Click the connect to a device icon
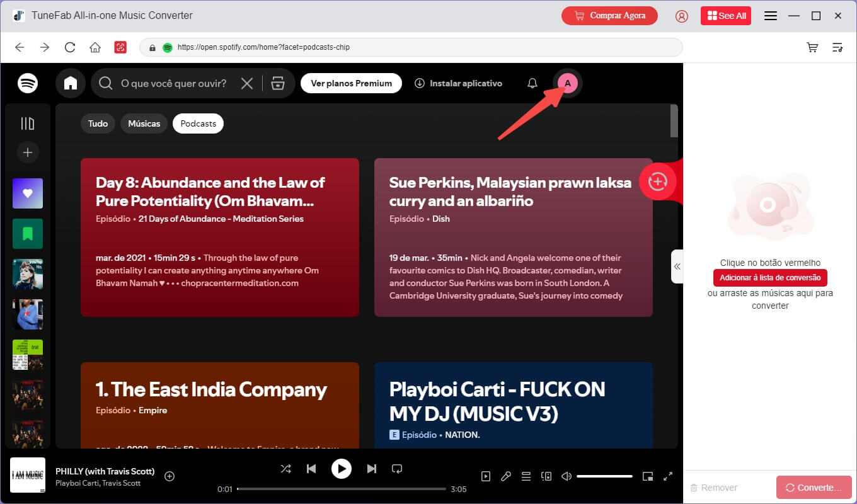The height and width of the screenshot is (504, 857). coord(546,476)
